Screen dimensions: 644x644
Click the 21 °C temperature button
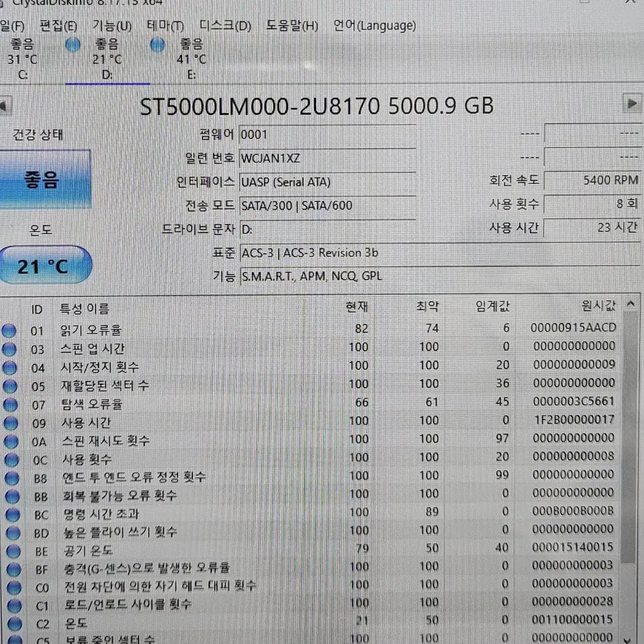(x=45, y=265)
